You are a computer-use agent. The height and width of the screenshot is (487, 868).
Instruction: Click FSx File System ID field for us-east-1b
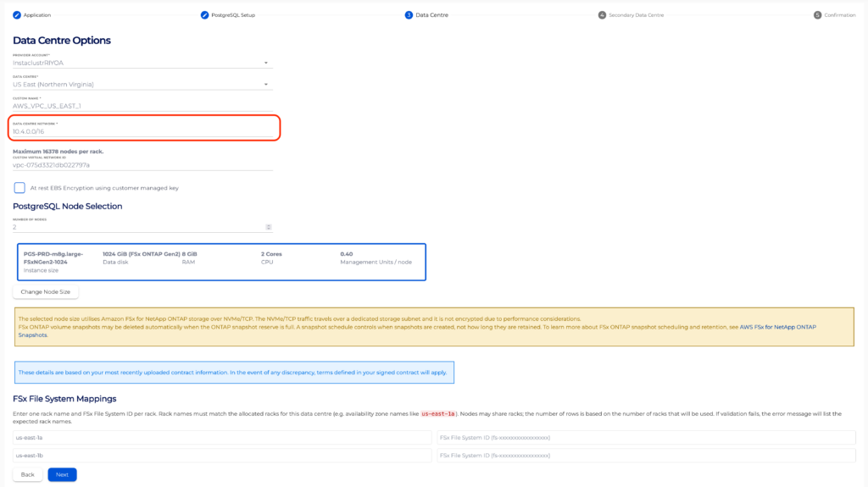(646, 456)
